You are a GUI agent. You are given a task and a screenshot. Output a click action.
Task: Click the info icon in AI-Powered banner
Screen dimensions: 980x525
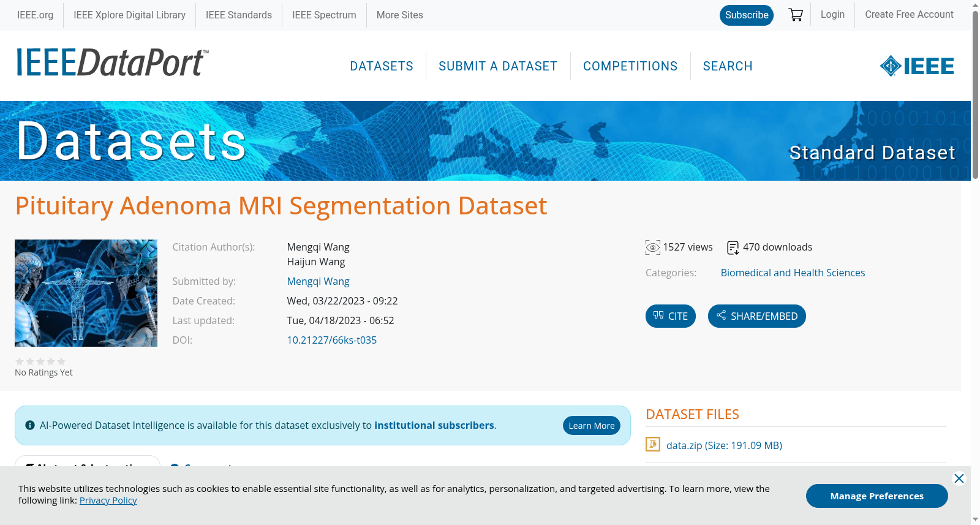tap(30, 425)
